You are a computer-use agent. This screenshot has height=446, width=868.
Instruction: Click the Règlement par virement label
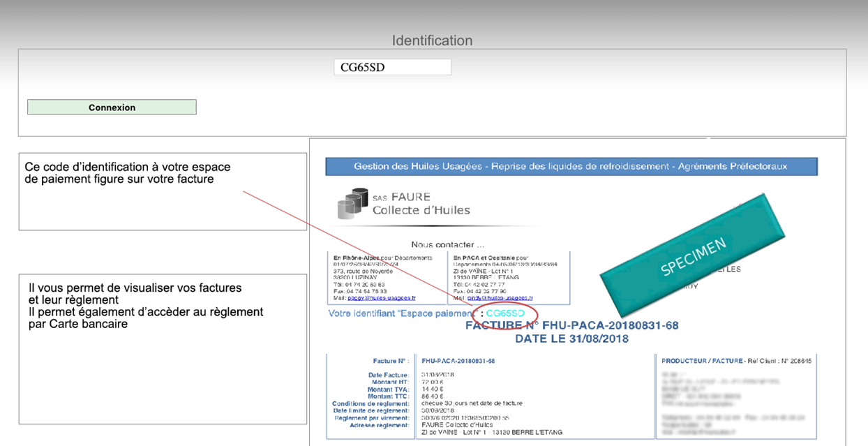pos(372,417)
